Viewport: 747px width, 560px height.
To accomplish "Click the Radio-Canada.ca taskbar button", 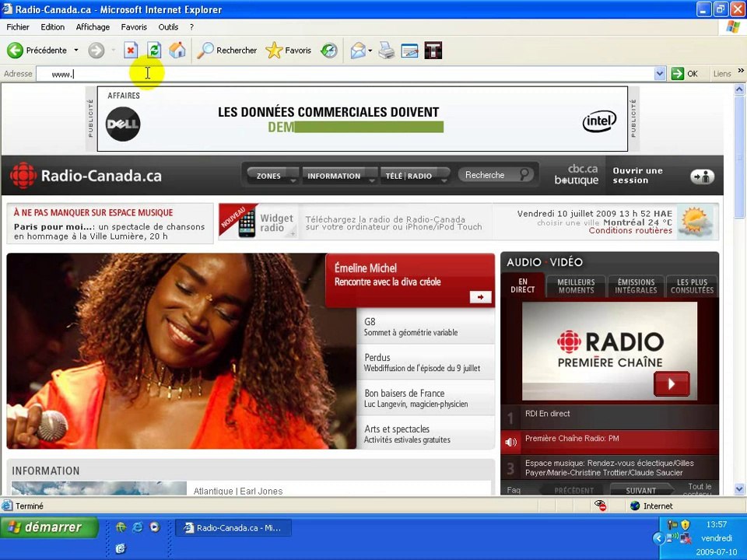I will [233, 527].
